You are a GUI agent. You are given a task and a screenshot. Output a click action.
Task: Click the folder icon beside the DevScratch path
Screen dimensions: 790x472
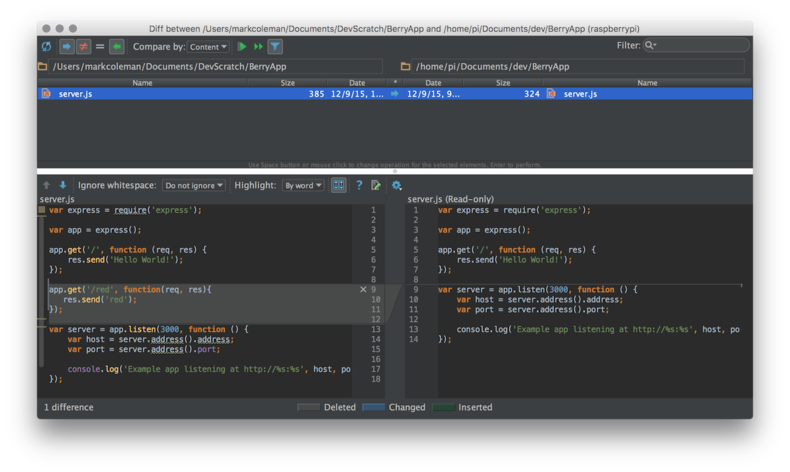tap(43, 66)
